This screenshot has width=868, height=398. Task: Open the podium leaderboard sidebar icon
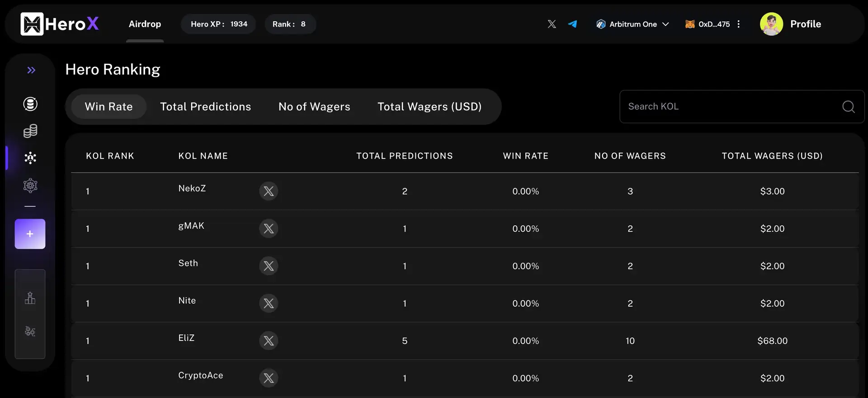(30, 298)
